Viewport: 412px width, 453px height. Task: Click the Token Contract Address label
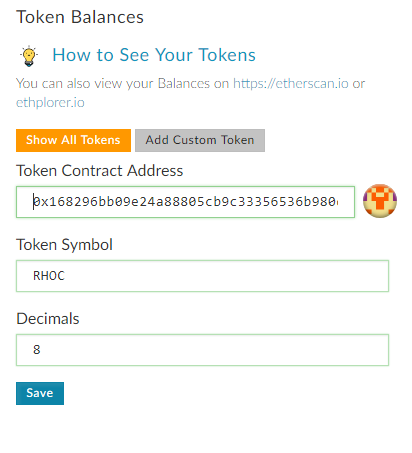(x=100, y=171)
